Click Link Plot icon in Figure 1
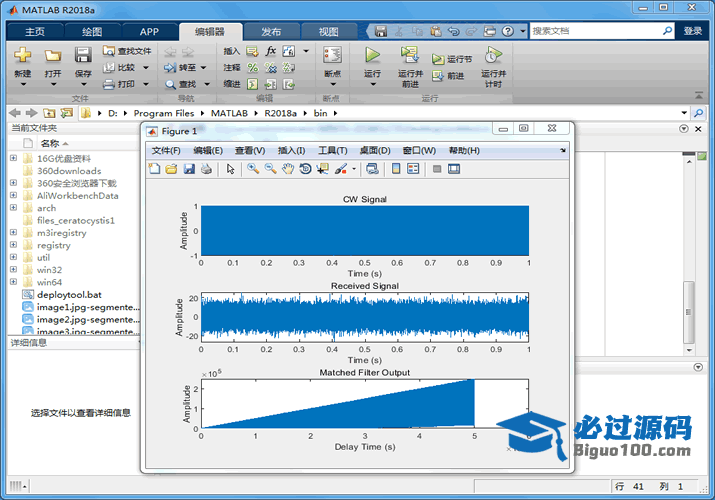Viewport: 715px width, 500px height. (373, 169)
